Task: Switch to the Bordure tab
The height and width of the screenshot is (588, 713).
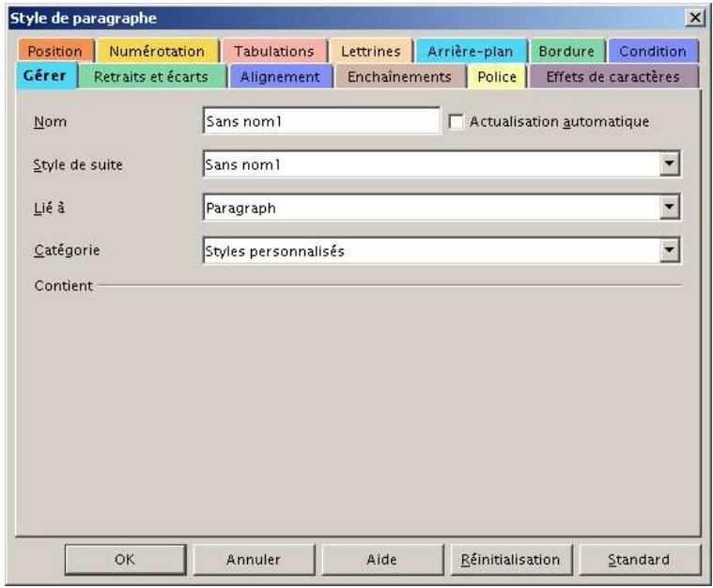Action: [x=566, y=51]
